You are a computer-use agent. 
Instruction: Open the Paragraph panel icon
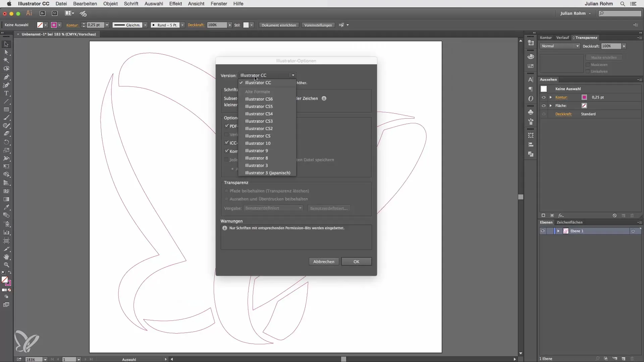(531, 89)
